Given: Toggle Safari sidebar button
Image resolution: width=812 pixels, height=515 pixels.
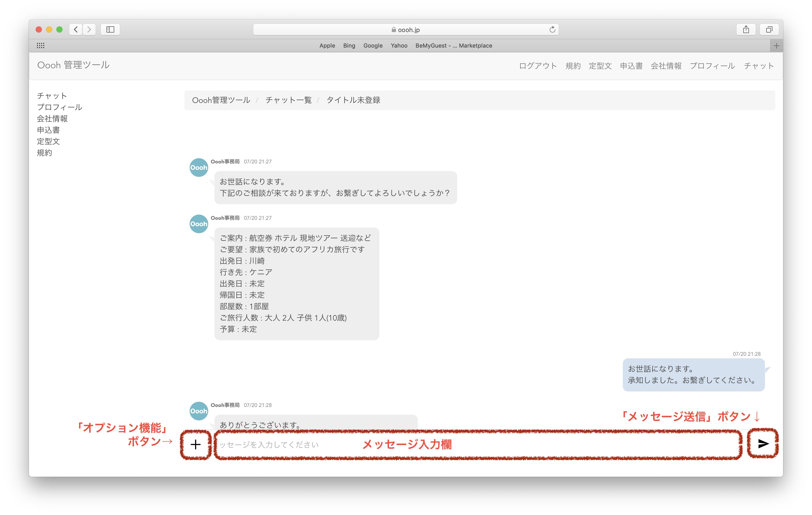Looking at the screenshot, I should click(110, 29).
